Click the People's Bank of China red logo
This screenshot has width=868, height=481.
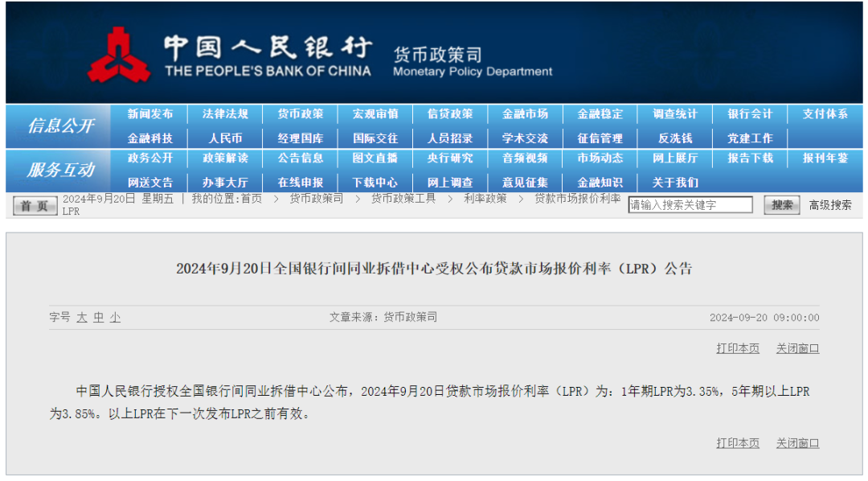click(118, 55)
